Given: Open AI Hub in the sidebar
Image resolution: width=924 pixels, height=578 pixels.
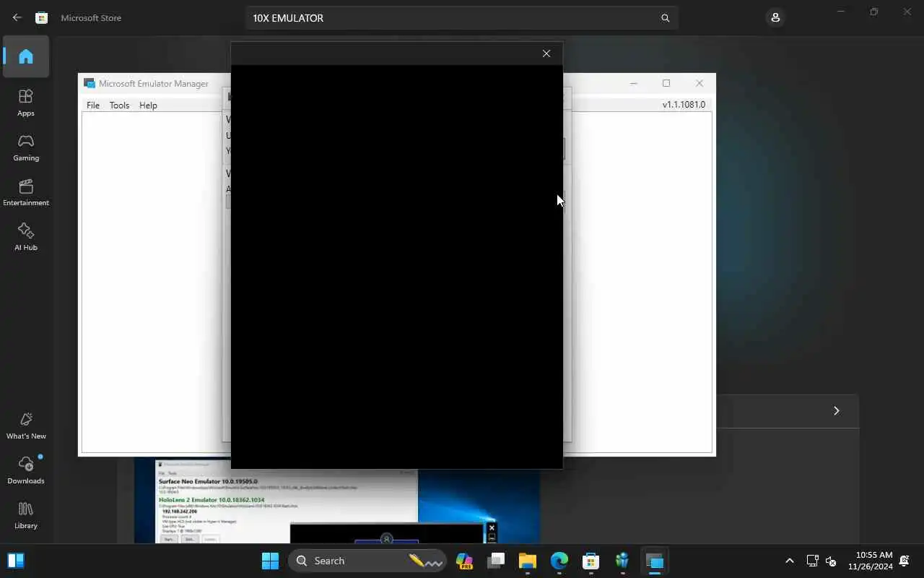Looking at the screenshot, I should pyautogui.click(x=26, y=237).
